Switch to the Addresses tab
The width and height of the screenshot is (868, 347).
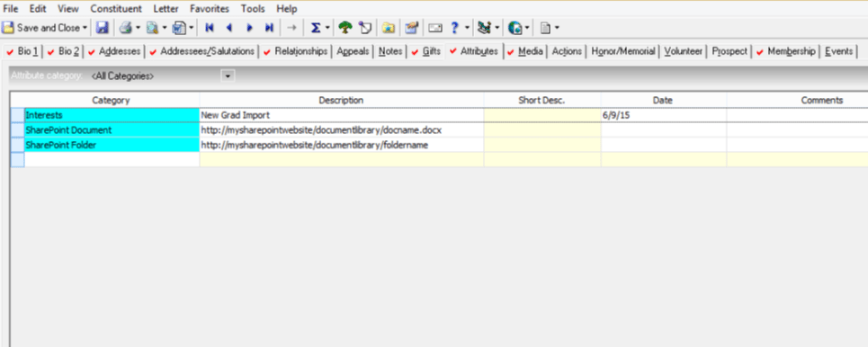pos(114,51)
